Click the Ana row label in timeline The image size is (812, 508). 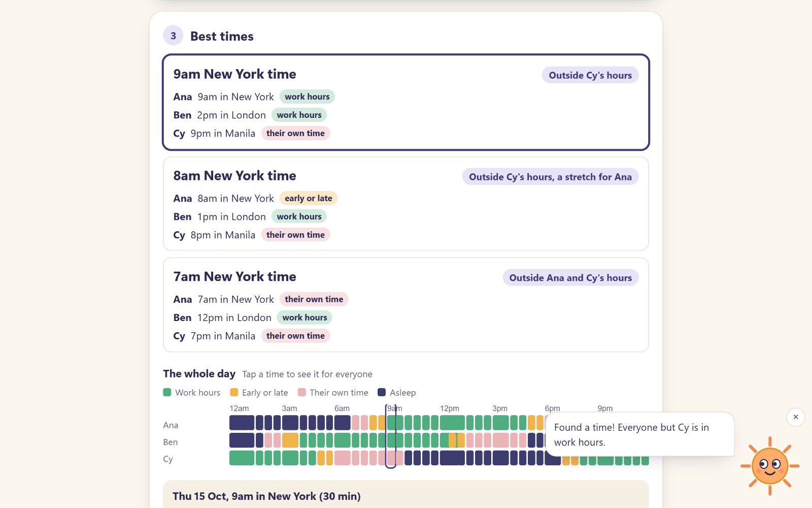[x=171, y=425]
